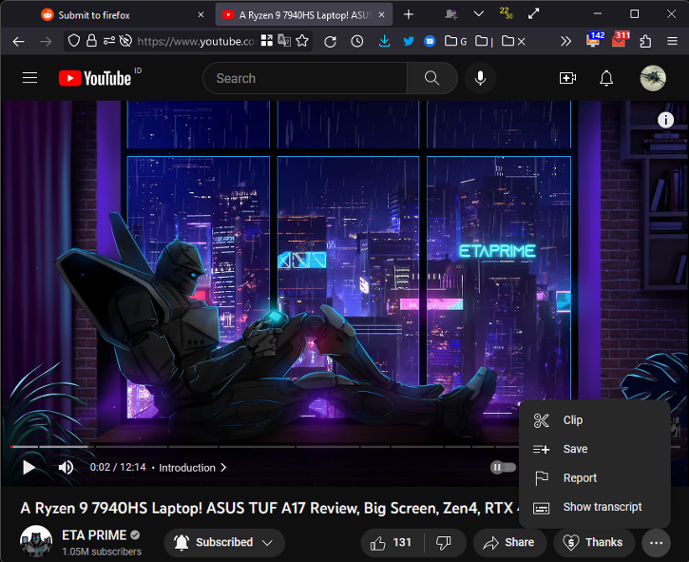Open the QR-style grid extension icon
The height and width of the screenshot is (562, 689).
point(266,41)
